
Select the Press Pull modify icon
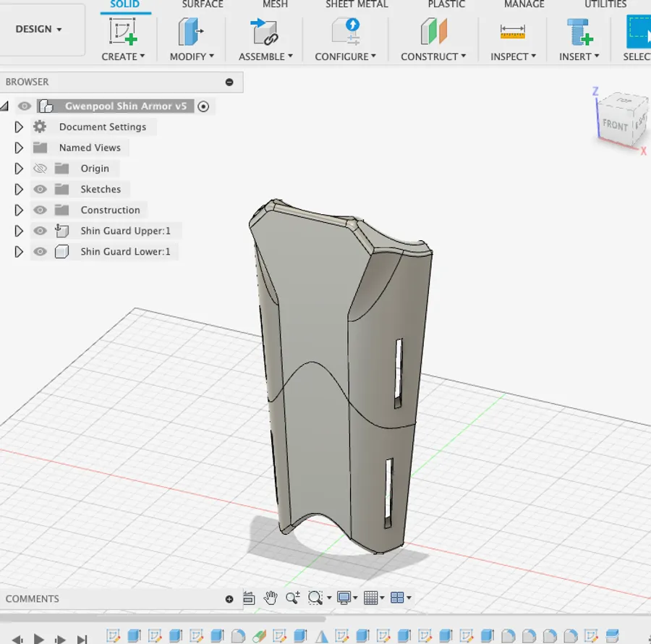point(190,32)
